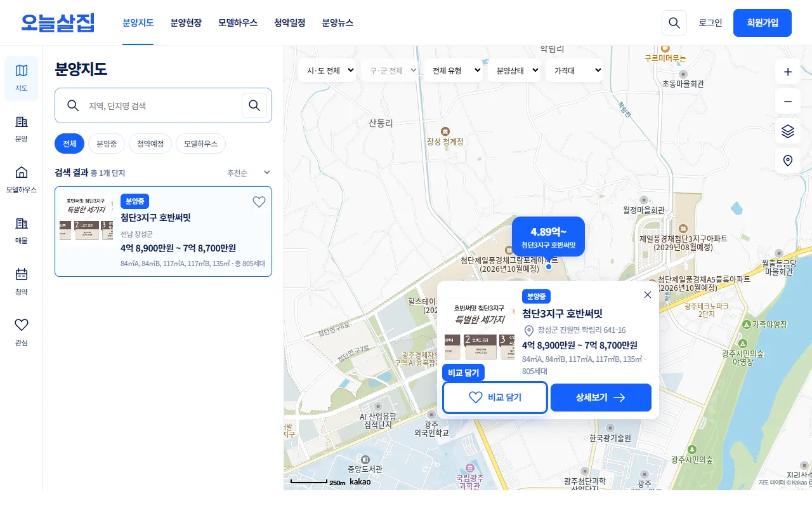Open the 모델하우스 top nav tab
Image resolution: width=812 pixels, height=508 pixels.
pyautogui.click(x=238, y=23)
